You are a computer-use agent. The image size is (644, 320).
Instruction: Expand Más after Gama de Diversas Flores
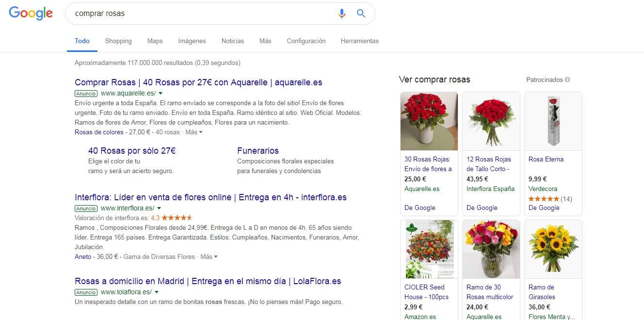pos(209,256)
